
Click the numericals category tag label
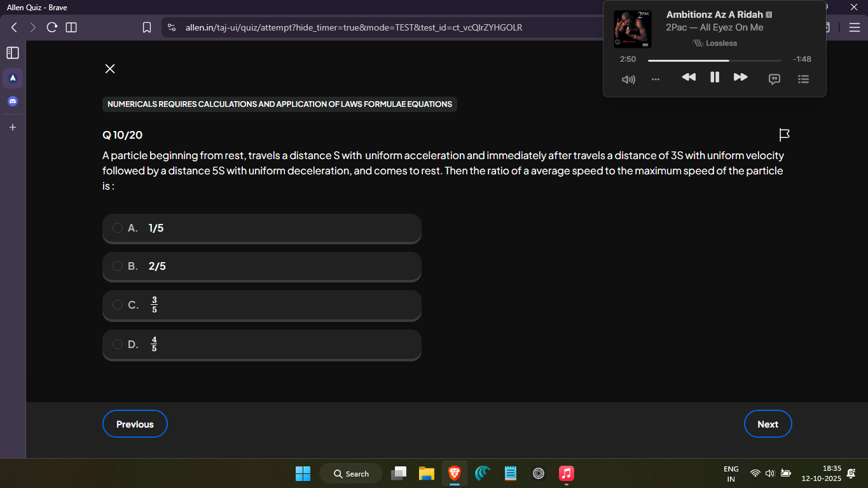coord(280,104)
